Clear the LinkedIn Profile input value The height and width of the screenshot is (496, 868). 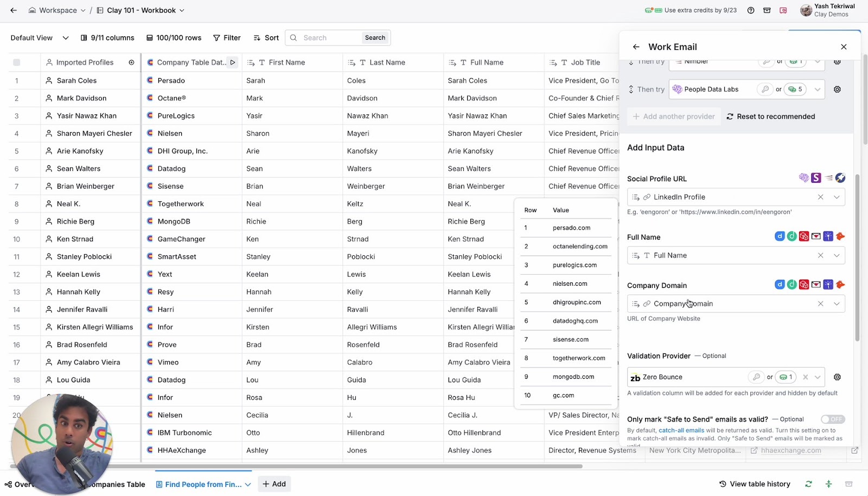pyautogui.click(x=821, y=197)
